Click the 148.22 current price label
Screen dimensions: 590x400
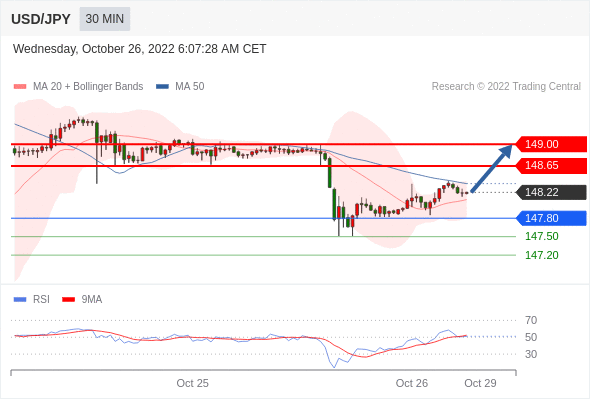coord(551,192)
